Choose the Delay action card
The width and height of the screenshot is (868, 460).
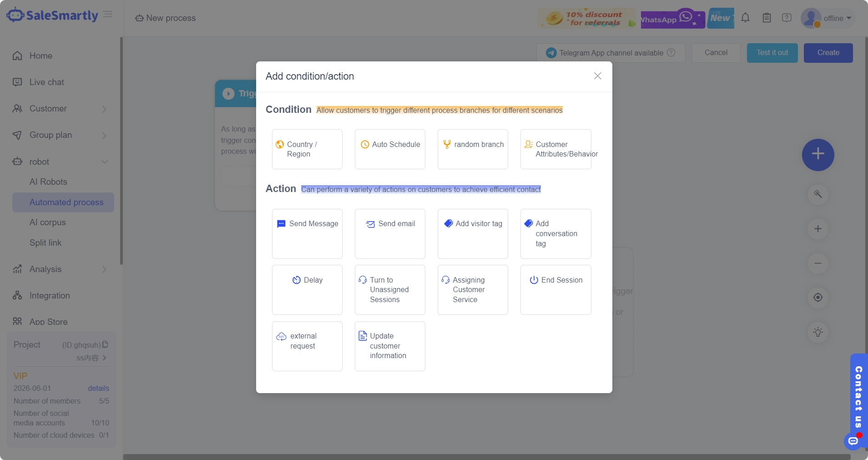tap(307, 289)
